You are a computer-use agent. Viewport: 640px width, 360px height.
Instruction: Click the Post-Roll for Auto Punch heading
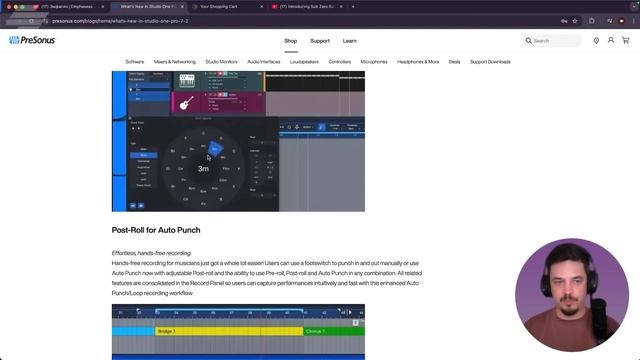[156, 230]
